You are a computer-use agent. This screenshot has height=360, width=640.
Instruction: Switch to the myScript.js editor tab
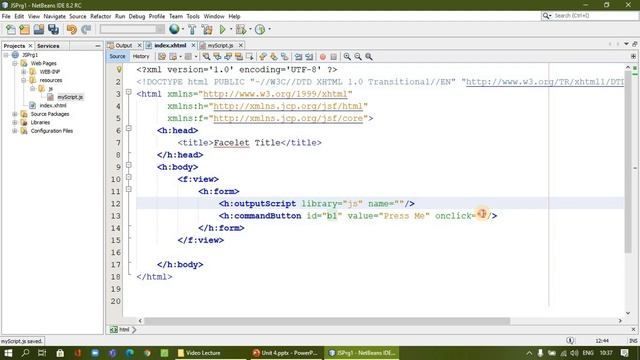[220, 45]
